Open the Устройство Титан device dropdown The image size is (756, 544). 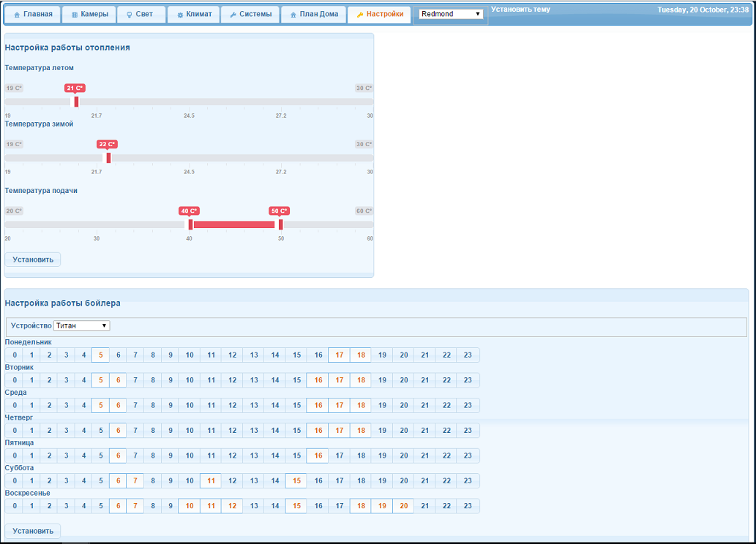tap(81, 326)
